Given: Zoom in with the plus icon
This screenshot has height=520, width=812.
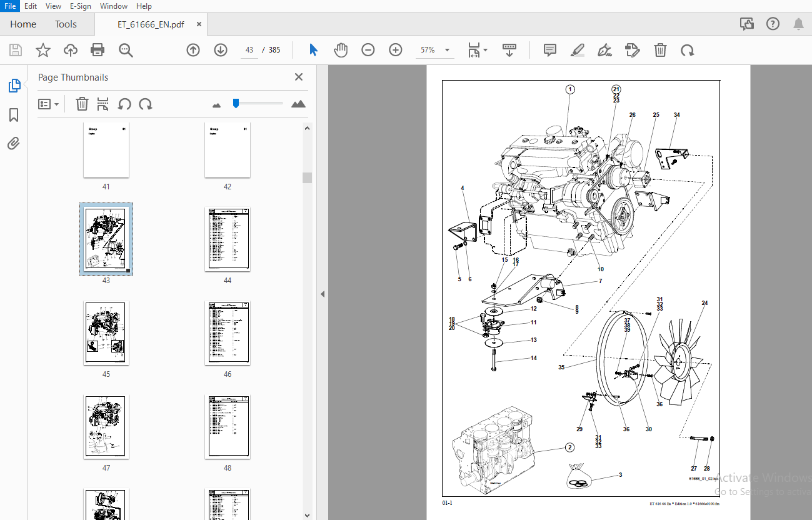Looking at the screenshot, I should click(396, 50).
